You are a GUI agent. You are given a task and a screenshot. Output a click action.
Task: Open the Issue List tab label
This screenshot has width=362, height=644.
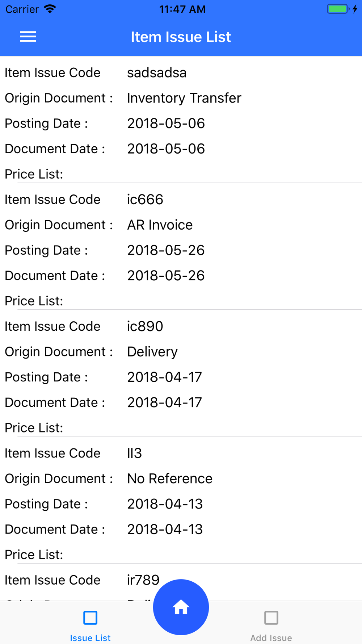[90, 638]
